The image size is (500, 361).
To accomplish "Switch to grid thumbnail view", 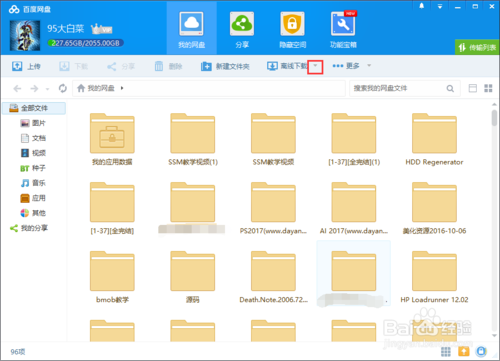I will tap(488, 88).
